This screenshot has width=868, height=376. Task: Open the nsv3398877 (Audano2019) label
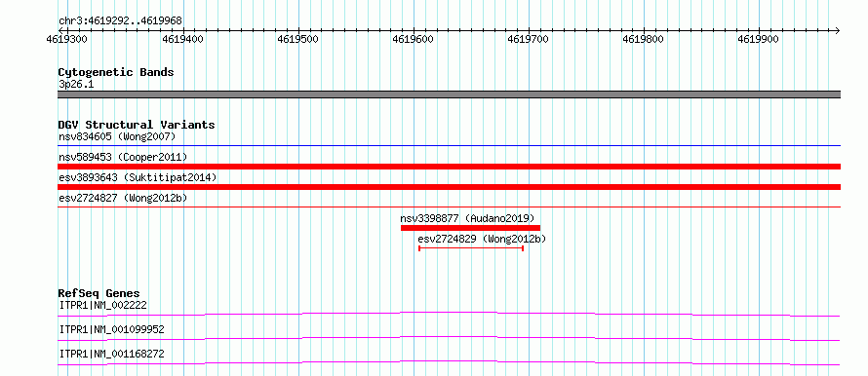click(467, 218)
